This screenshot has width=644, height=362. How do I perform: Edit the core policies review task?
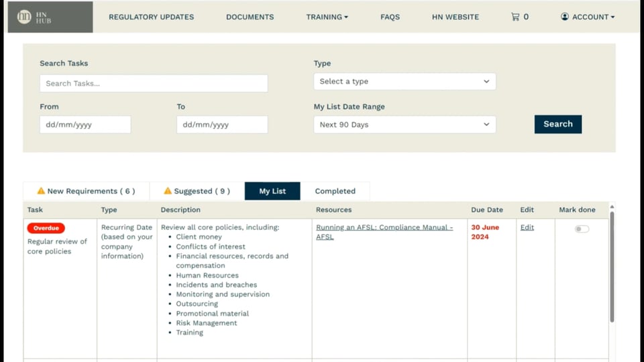[527, 227]
